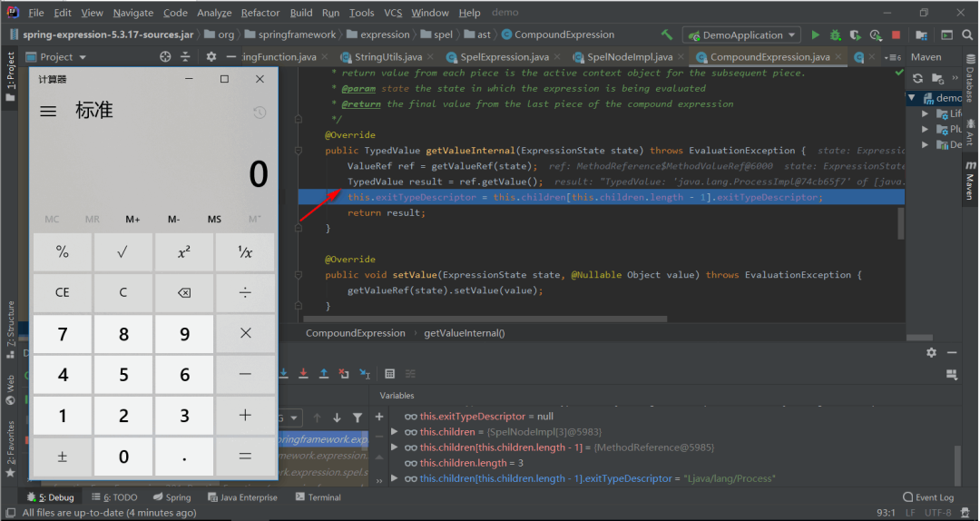
Task: Open the DemoApplication run configuration dropdown
Action: 742,35
